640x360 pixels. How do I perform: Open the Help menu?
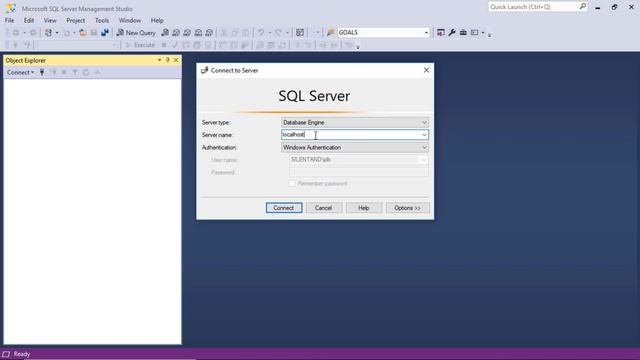pyautogui.click(x=157, y=20)
